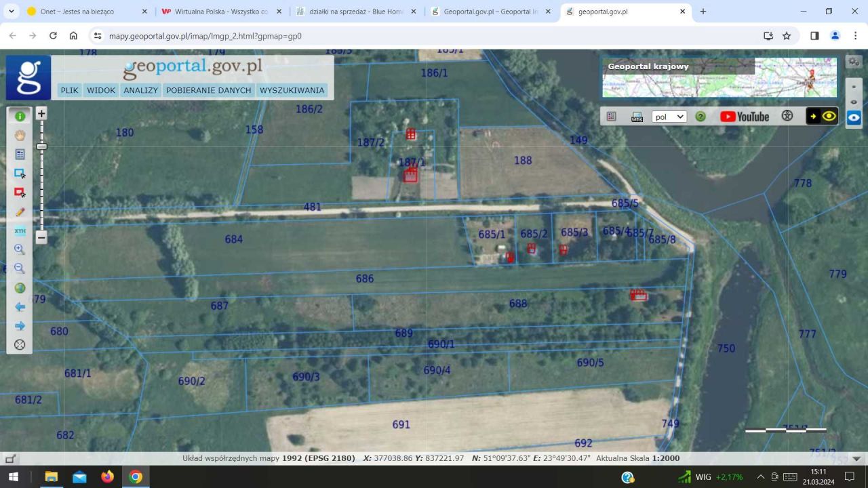
Task: Switch to the Wirtualna Polska tab
Action: pos(221,12)
